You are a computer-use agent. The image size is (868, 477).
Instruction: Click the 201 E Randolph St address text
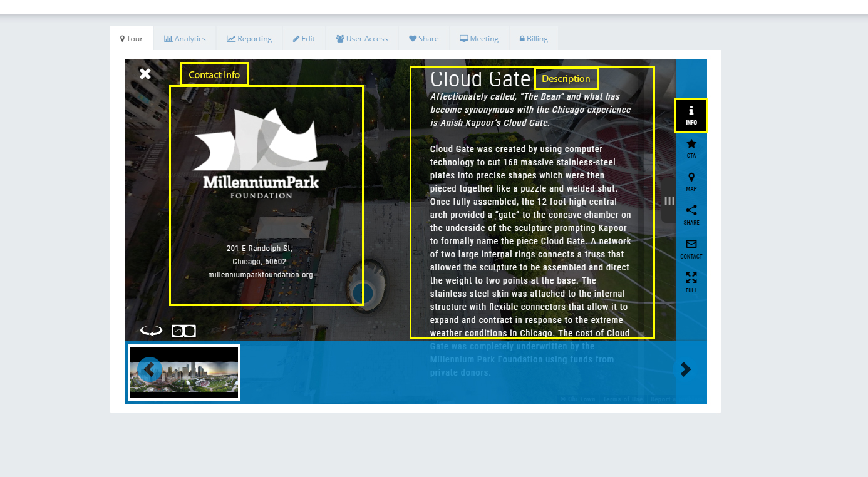(x=259, y=249)
